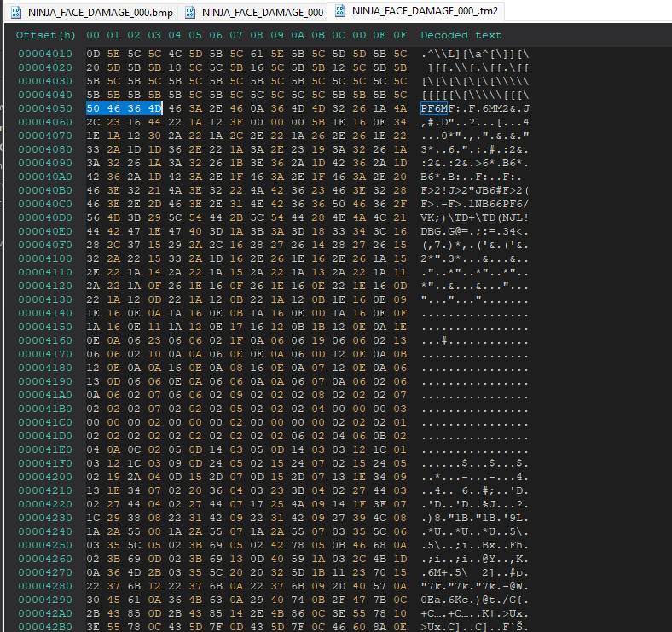Select offset row 000041C0

(45, 422)
